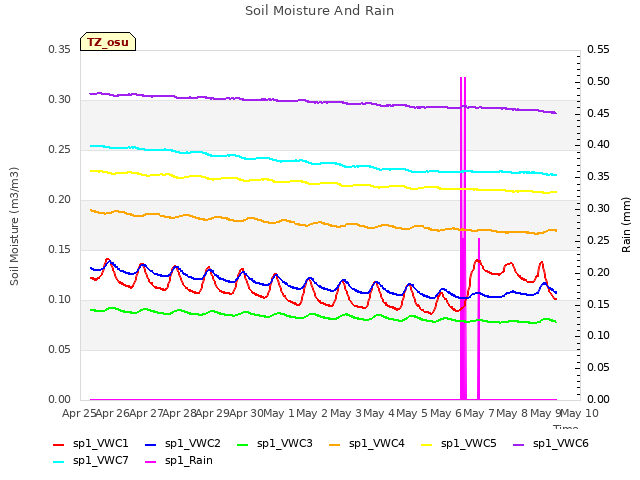The image size is (640, 480).
Task: Click the 0.20 soil moisture tick label
Action: tap(60, 200)
